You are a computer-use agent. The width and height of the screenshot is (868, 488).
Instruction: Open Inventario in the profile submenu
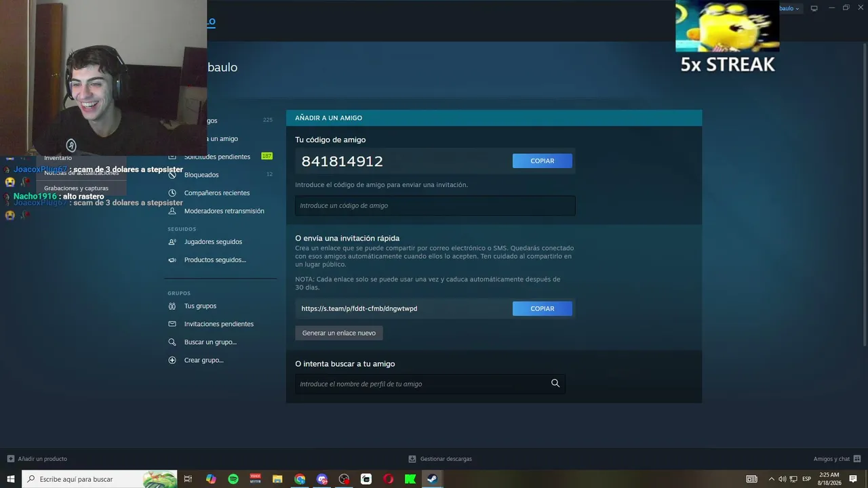click(x=58, y=158)
